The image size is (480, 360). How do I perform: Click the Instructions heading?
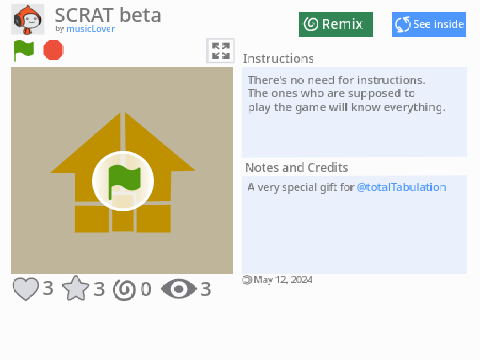pos(278,59)
